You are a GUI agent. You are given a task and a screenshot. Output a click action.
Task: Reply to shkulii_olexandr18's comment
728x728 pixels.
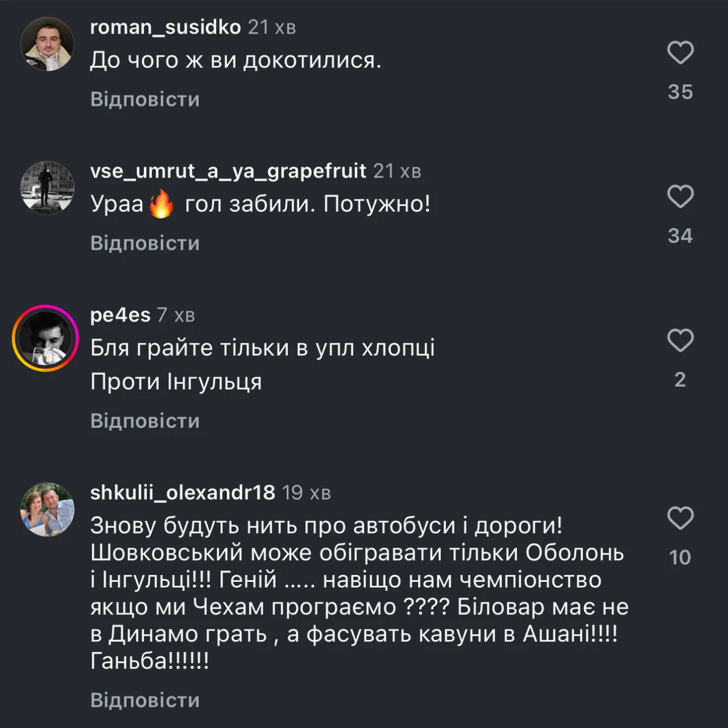point(145,700)
